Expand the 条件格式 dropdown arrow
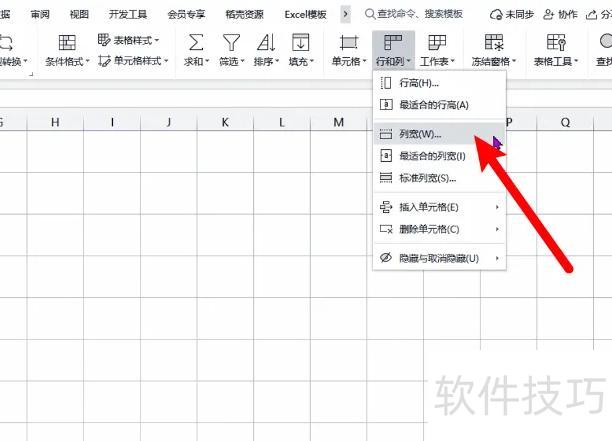The image size is (612, 441). pyautogui.click(x=88, y=61)
